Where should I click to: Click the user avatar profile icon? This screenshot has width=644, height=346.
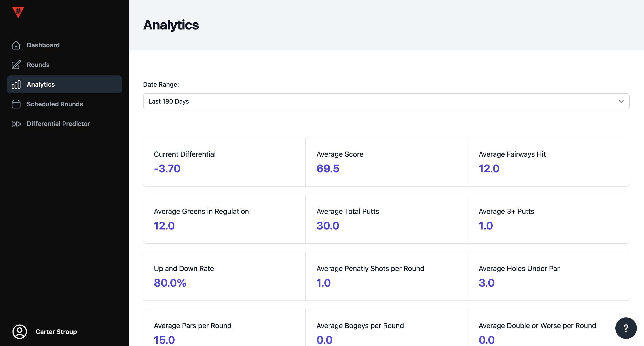click(x=19, y=331)
